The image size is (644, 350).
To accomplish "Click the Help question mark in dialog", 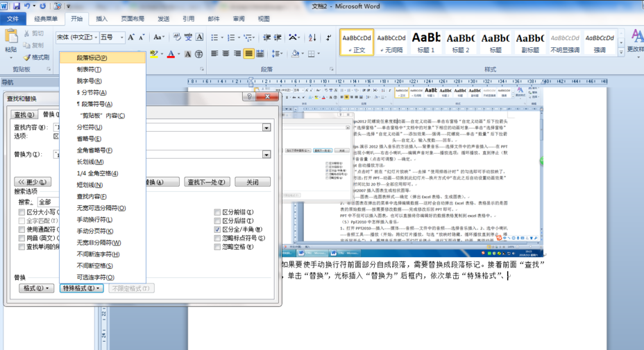I will coord(249,96).
